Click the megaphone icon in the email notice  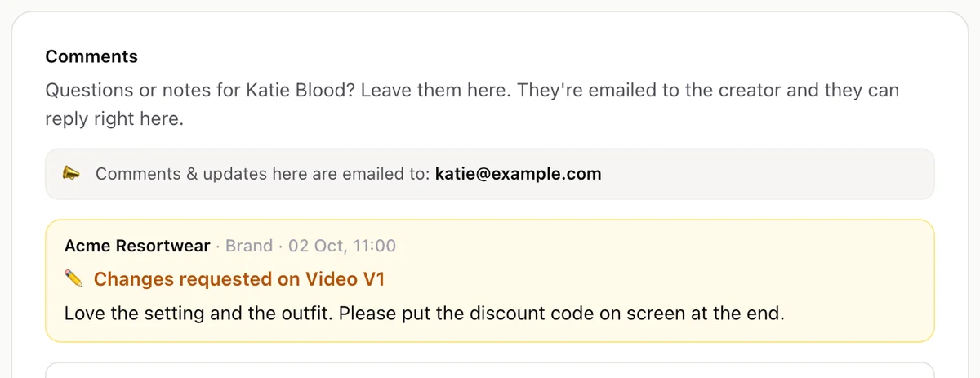click(72, 173)
